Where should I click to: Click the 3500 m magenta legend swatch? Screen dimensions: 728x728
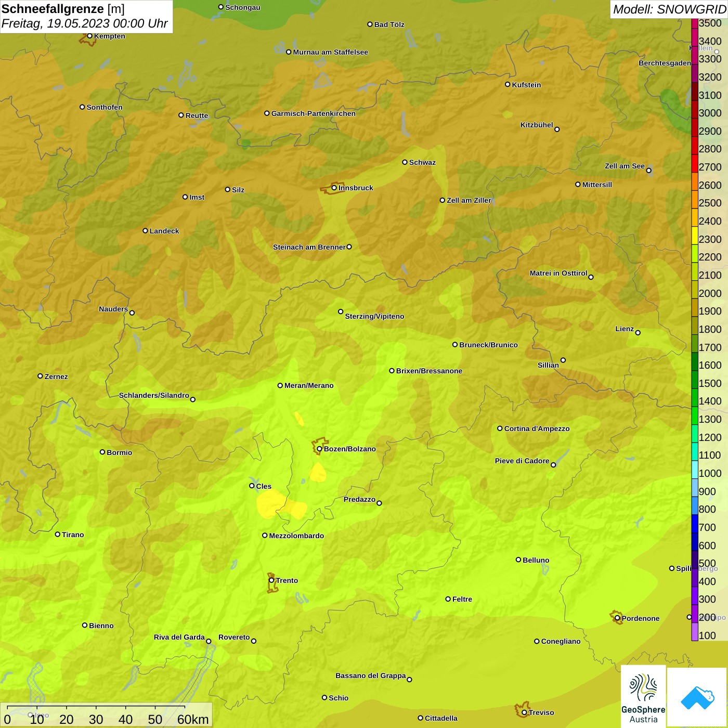pyautogui.click(x=695, y=23)
